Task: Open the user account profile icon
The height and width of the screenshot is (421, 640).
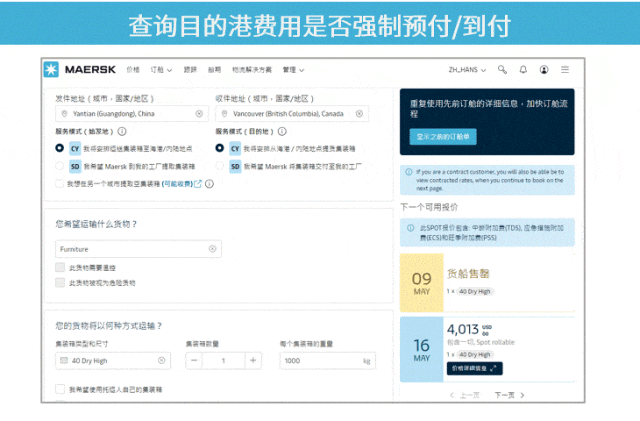Action: pyautogui.click(x=544, y=70)
